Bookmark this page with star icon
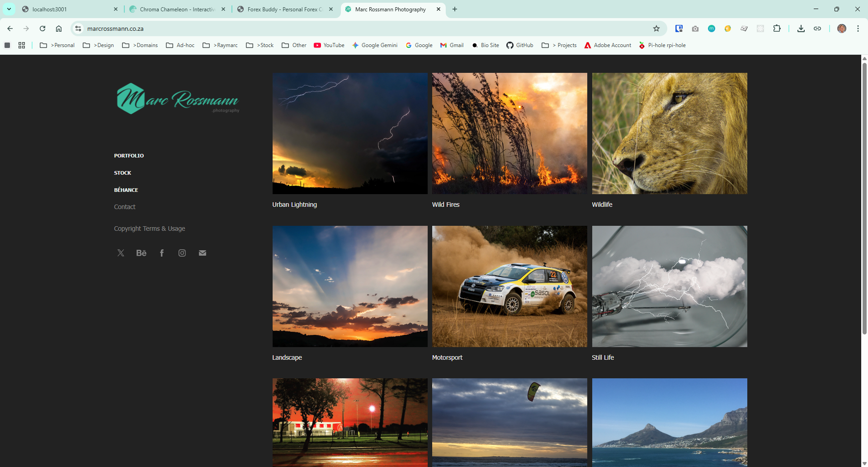 (656, 29)
